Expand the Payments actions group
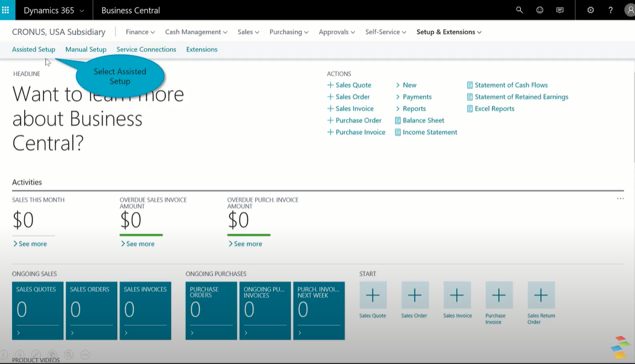The height and width of the screenshot is (364, 635). pyautogui.click(x=414, y=97)
